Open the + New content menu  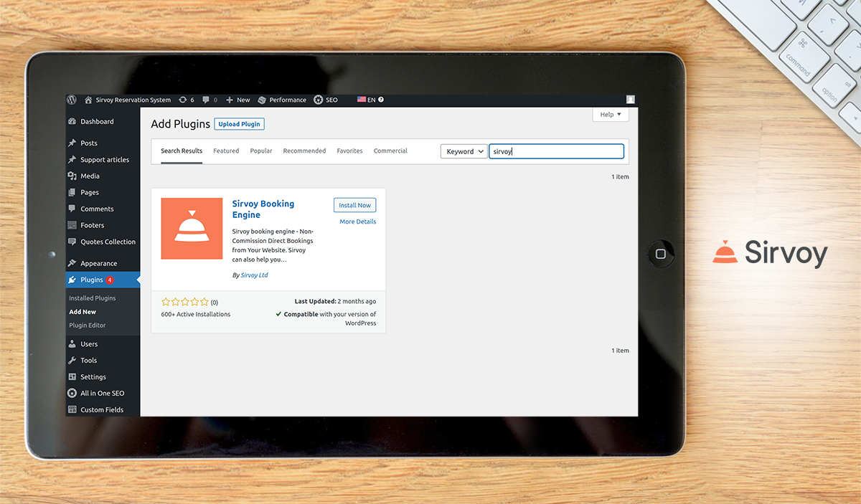click(238, 100)
